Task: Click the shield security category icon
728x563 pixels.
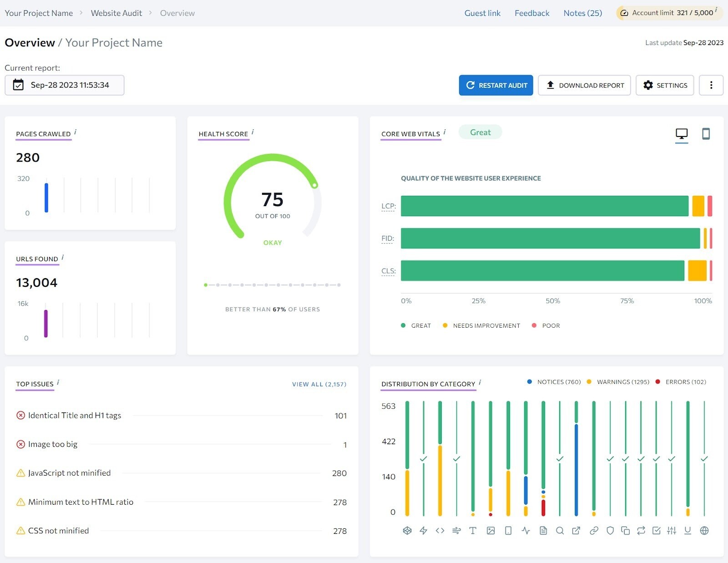Action: click(x=610, y=530)
